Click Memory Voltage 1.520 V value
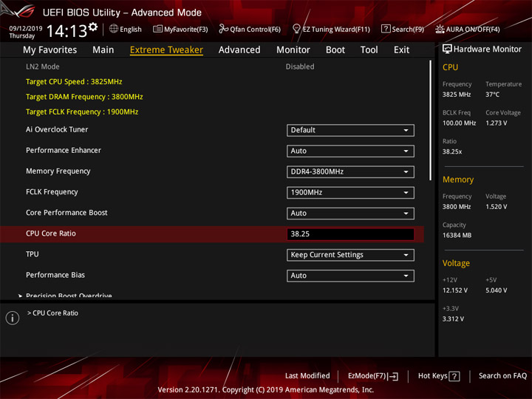This screenshot has height=399, width=532. tap(497, 207)
